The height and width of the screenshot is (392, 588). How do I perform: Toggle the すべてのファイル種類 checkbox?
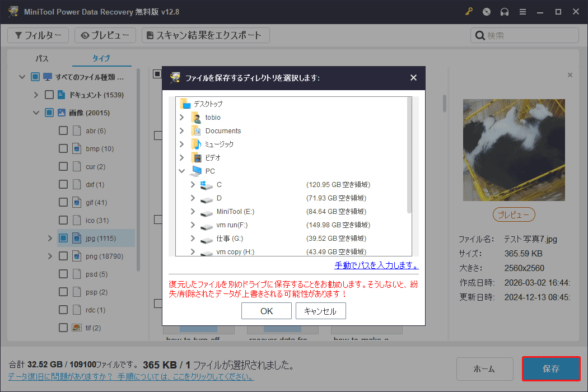(x=35, y=77)
